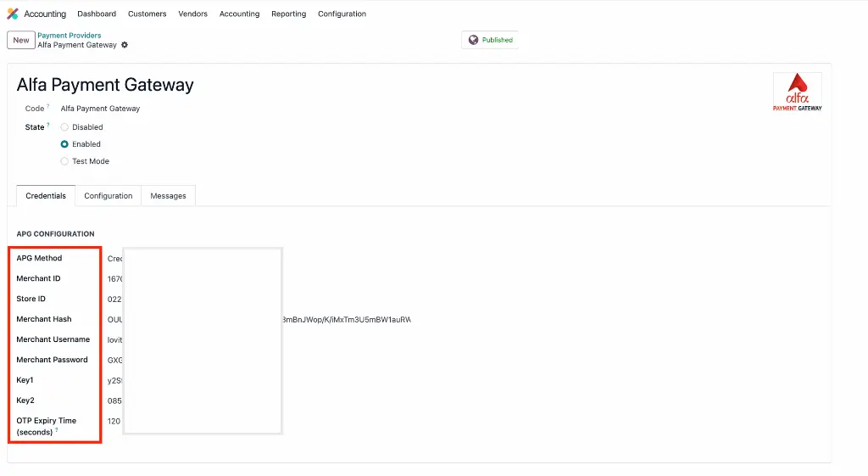Click help tooltip beside OTP Expiry Time

[57, 431]
